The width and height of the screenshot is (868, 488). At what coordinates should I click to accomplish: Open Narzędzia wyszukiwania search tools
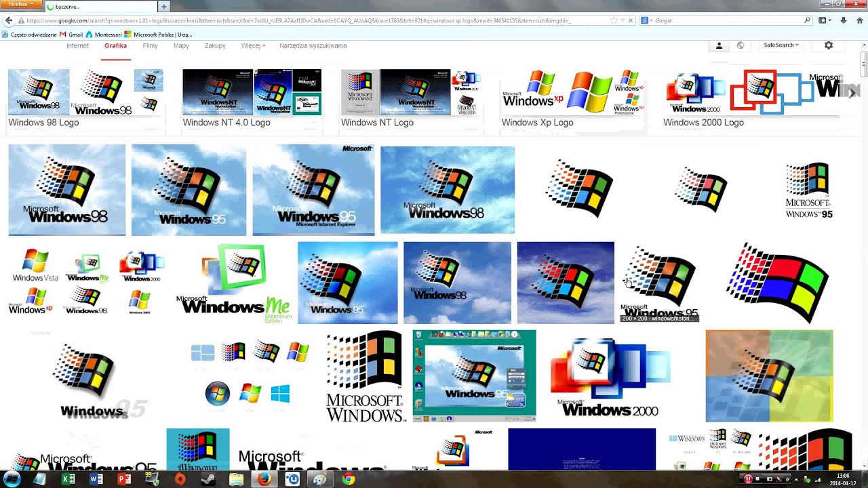tap(313, 46)
